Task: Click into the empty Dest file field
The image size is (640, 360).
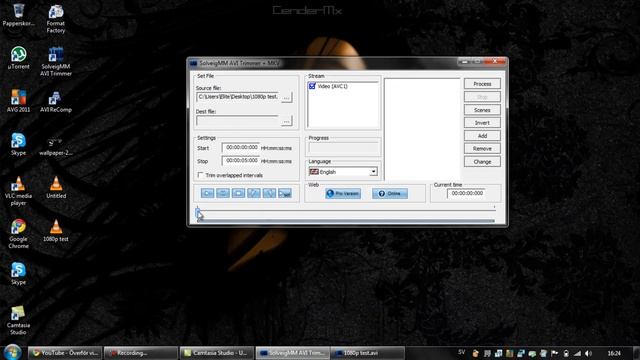Action: coord(238,121)
